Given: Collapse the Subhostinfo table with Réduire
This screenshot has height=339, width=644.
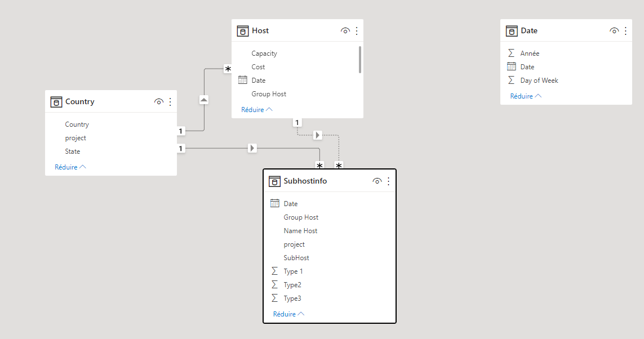Looking at the screenshot, I should click(288, 314).
